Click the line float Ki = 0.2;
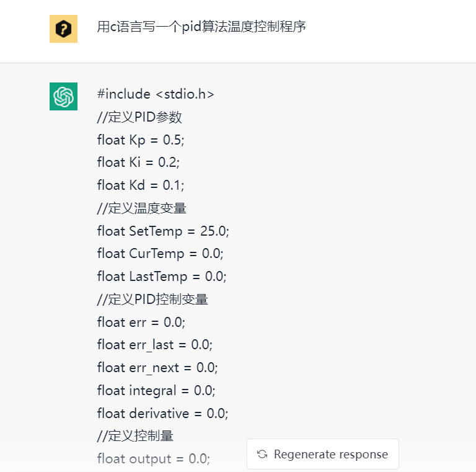The height and width of the screenshot is (472, 476). (x=138, y=163)
